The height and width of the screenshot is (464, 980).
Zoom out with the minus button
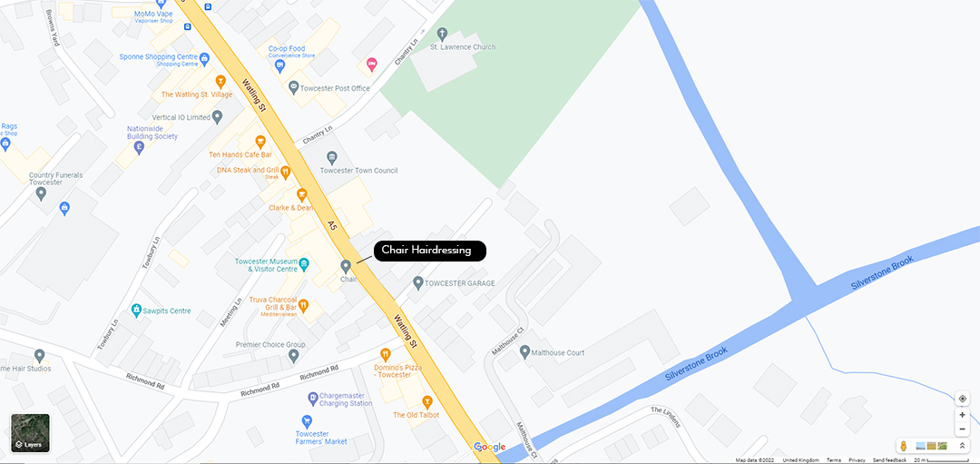[x=962, y=429]
